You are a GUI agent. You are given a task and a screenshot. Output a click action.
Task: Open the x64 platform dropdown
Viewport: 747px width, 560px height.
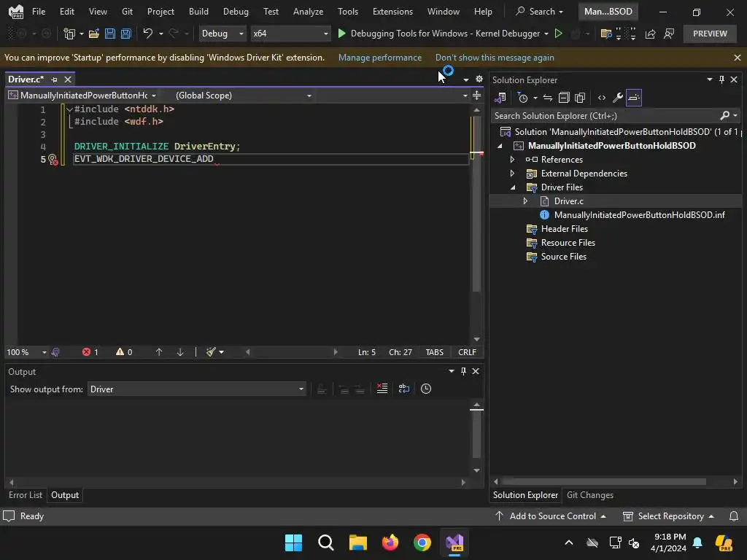click(x=290, y=34)
